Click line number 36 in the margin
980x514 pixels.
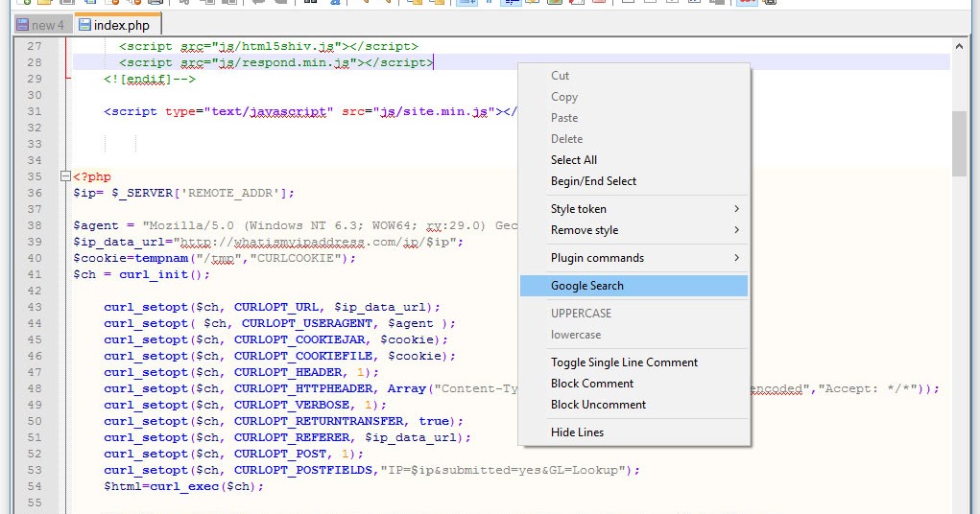35,193
